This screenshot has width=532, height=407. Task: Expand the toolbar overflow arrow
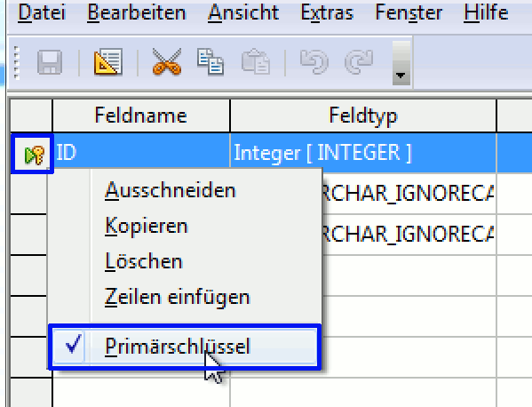click(x=401, y=63)
